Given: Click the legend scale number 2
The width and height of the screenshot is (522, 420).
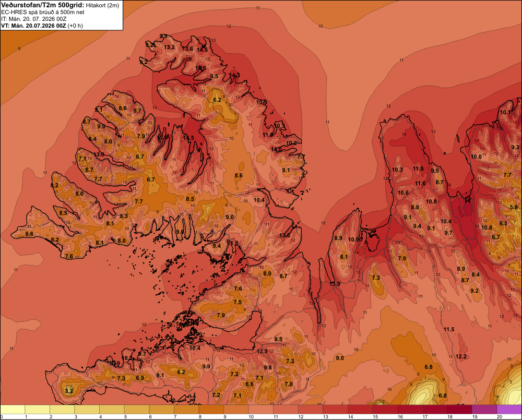Looking at the screenshot, I should pos(51,417).
